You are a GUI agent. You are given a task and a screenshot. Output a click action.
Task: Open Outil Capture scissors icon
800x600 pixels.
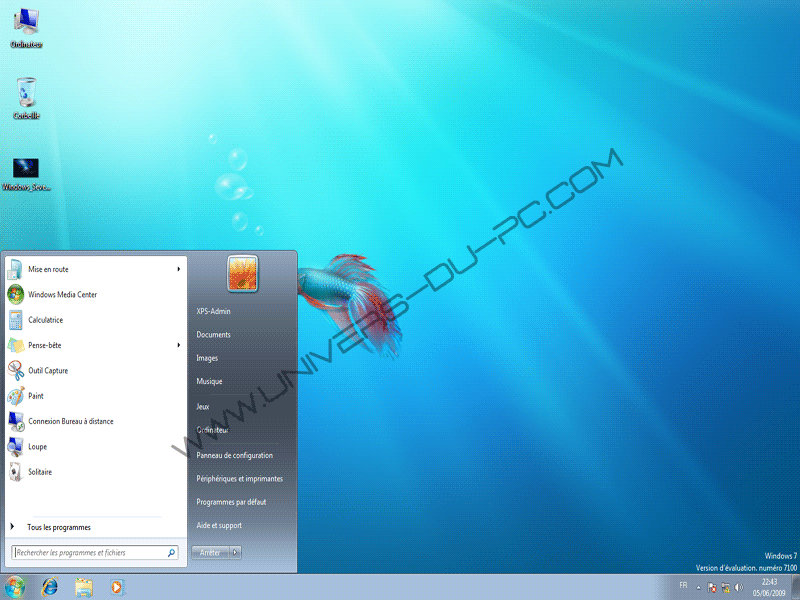coord(15,370)
